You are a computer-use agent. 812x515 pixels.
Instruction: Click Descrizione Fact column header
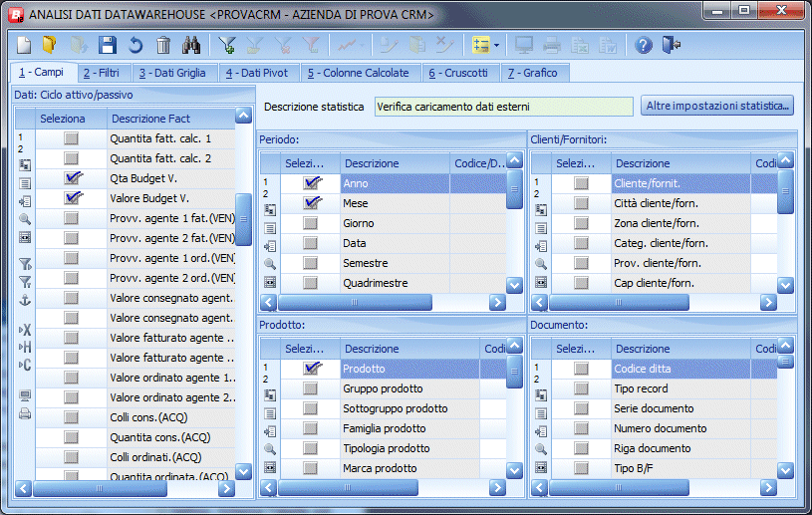point(171,119)
